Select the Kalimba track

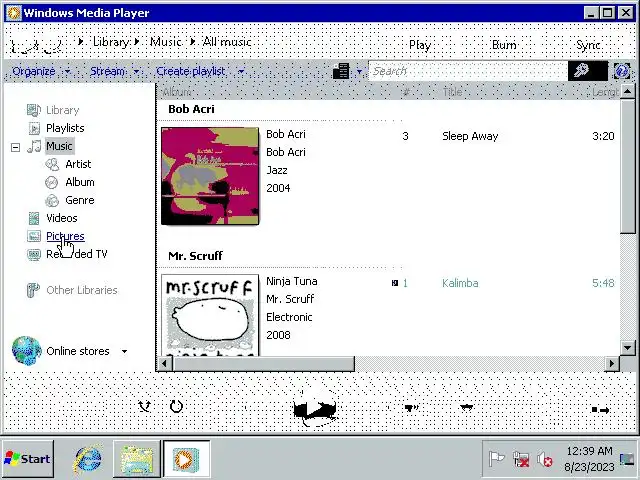tap(460, 283)
